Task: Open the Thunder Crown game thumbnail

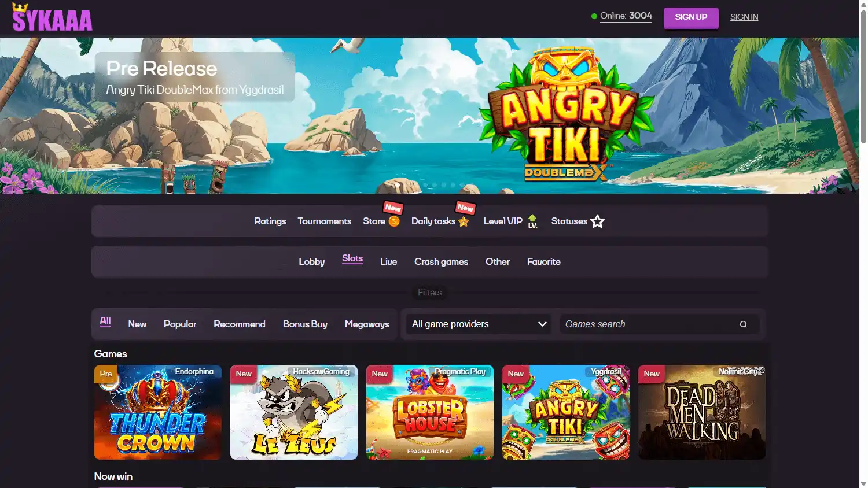Action: pos(158,412)
